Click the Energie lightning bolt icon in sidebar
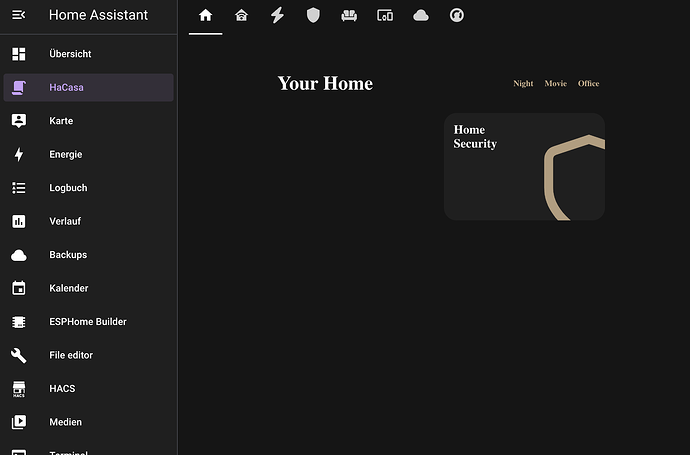This screenshot has height=455, width=690. [x=18, y=154]
